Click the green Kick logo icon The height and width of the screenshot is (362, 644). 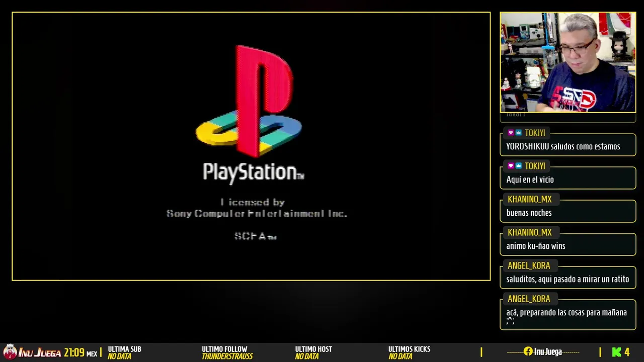coord(616,352)
